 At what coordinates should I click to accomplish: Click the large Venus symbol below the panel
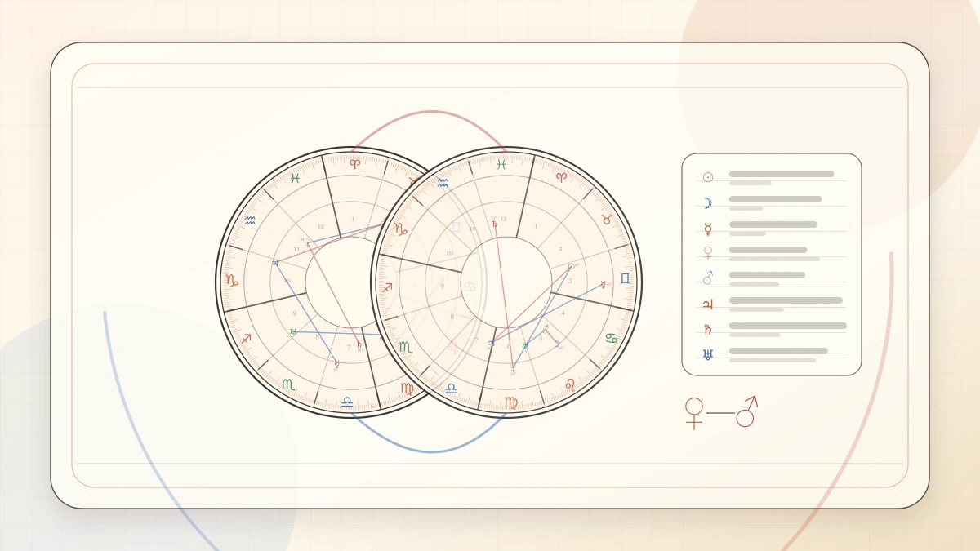coord(694,413)
